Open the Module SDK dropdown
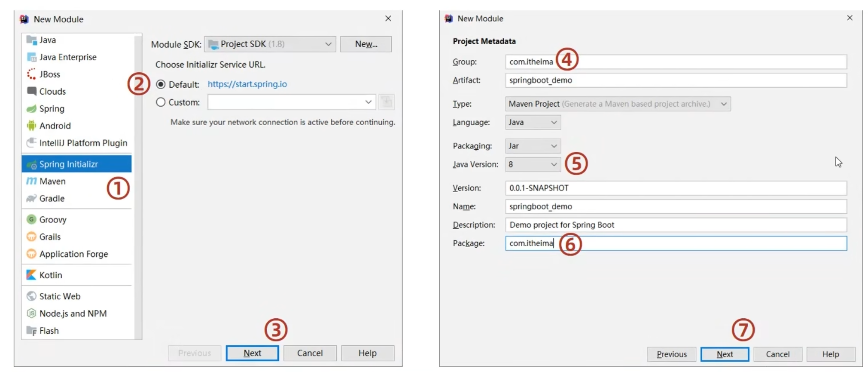The width and height of the screenshot is (868, 372). (x=270, y=44)
